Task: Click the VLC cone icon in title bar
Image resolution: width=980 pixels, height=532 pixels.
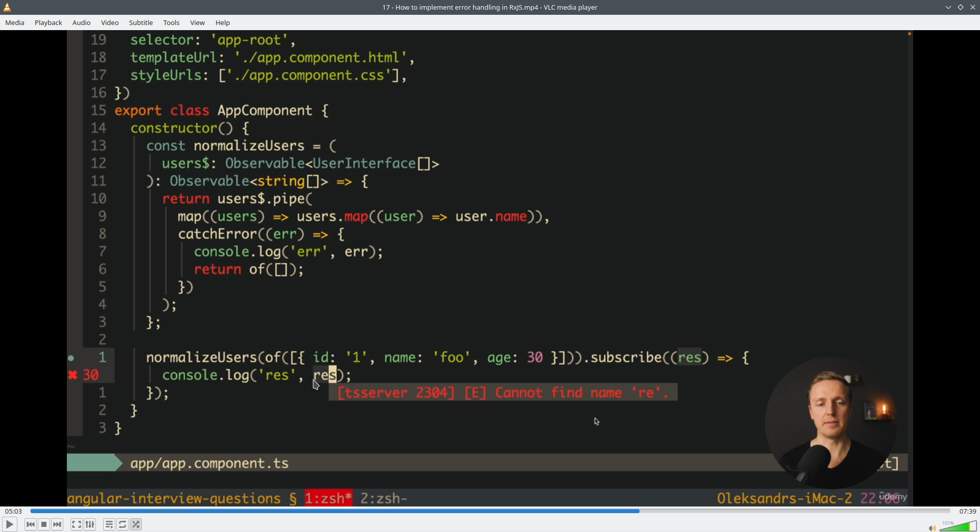Action: tap(7, 7)
